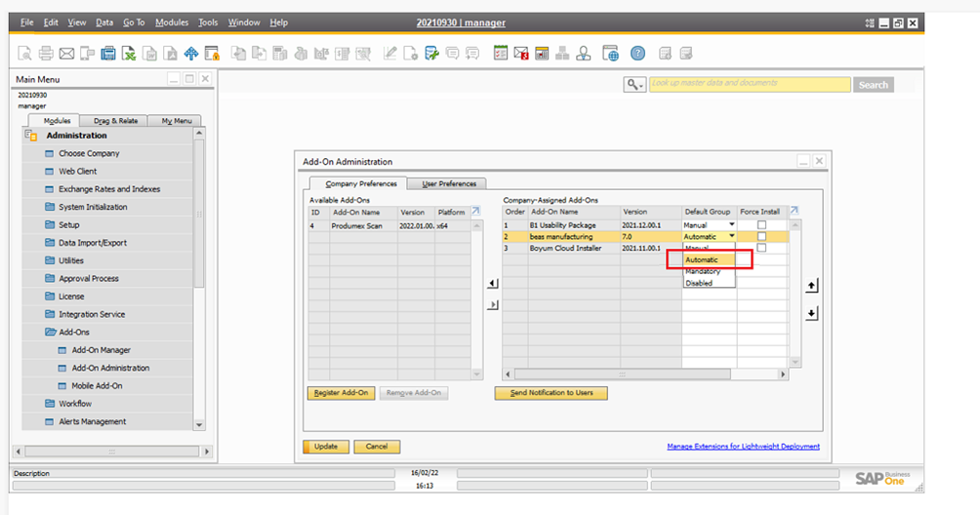Click the blue Fax toolbar icon
Viewport: 980px width, 515px height.
(x=108, y=54)
